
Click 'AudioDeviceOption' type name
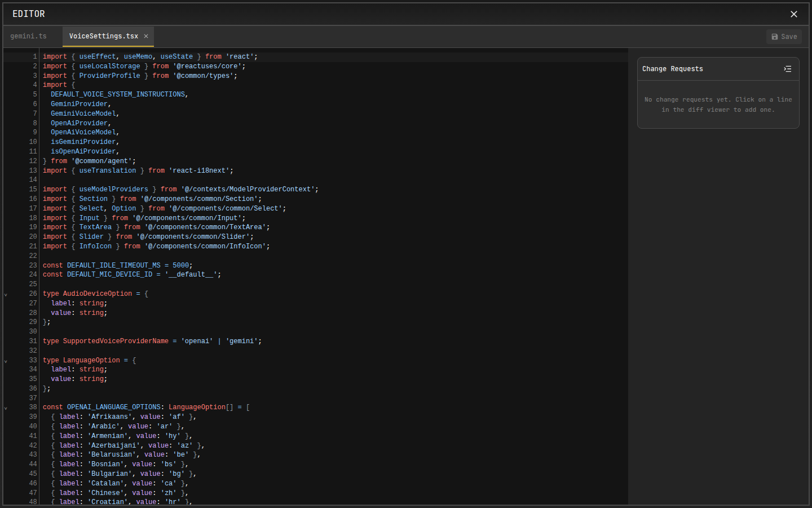coord(98,294)
